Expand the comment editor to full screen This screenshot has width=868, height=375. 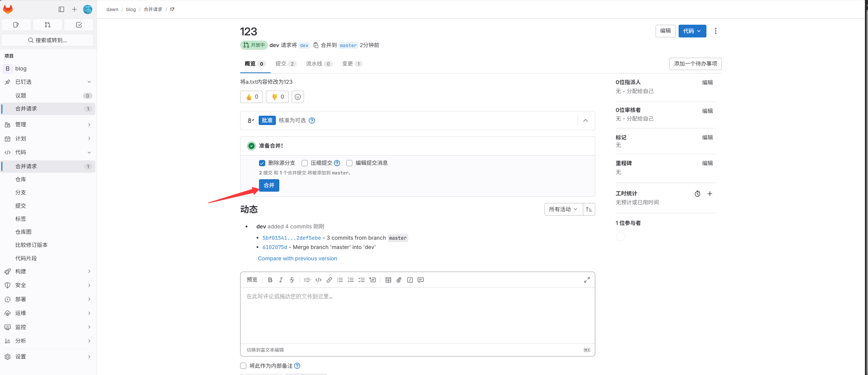click(587, 280)
